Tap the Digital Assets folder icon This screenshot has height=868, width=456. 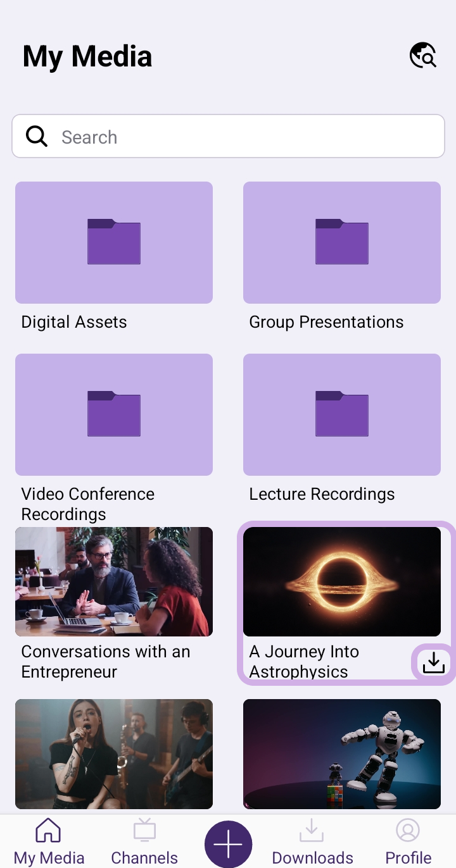tap(114, 242)
